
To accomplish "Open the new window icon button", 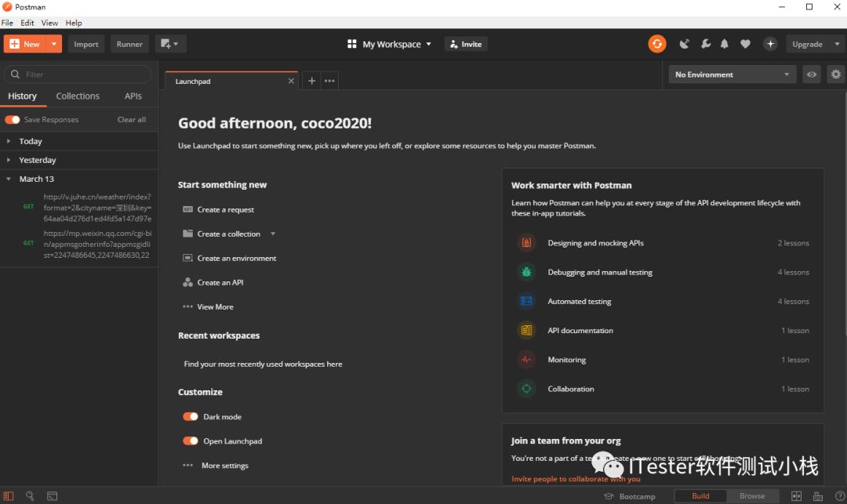I will pyautogui.click(x=170, y=44).
